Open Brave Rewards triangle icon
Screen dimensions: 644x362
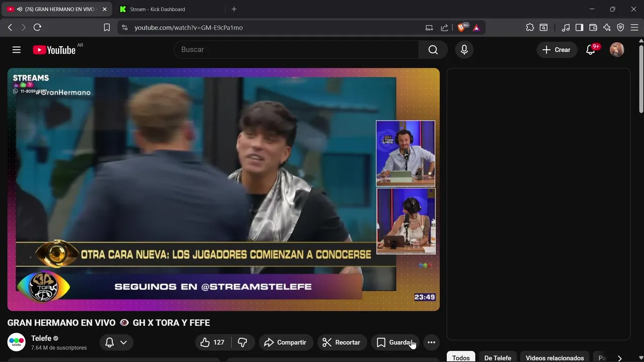pyautogui.click(x=476, y=28)
